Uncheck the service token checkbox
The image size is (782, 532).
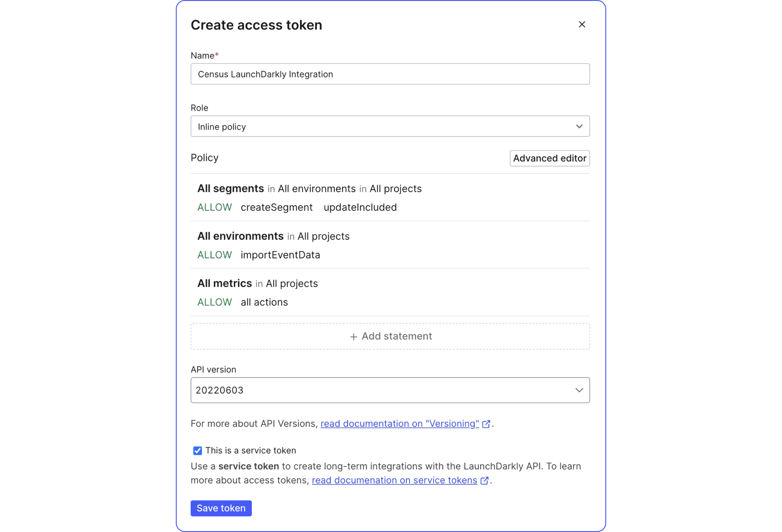coord(198,450)
